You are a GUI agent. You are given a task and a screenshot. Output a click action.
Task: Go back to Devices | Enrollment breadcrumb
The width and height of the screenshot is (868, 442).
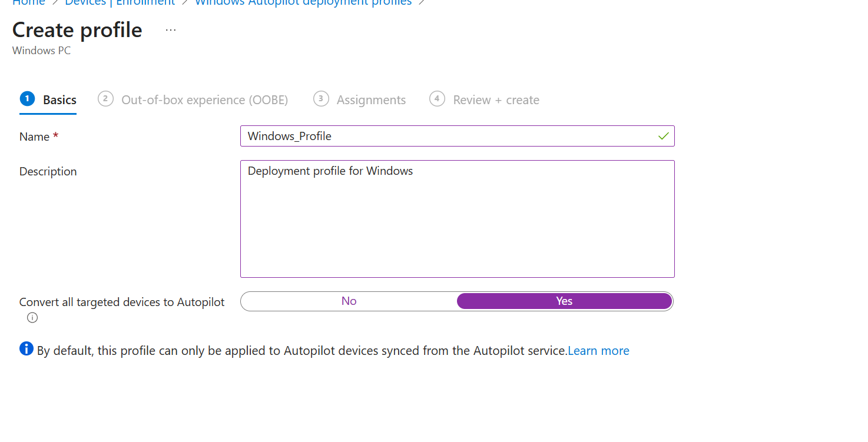click(120, 2)
